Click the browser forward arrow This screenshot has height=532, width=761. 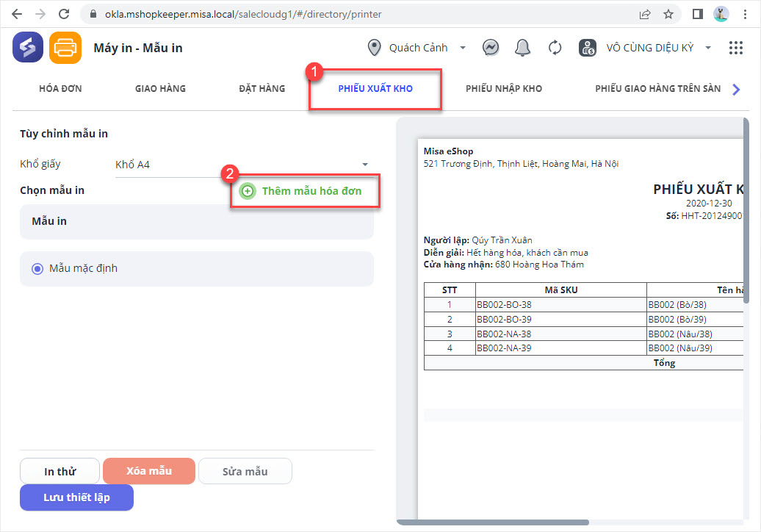coord(40,14)
